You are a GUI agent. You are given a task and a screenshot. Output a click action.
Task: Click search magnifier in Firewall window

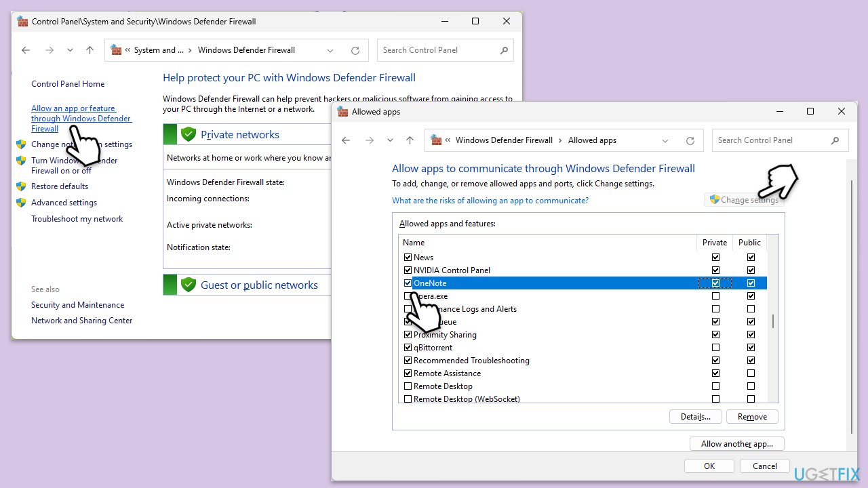(504, 50)
